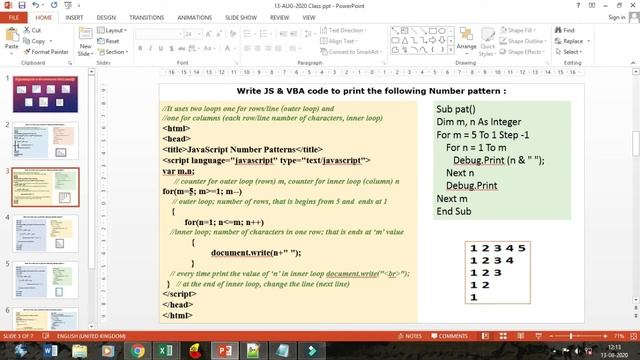Switch to the REVIEW tab
This screenshot has width=640, height=360.
[279, 18]
